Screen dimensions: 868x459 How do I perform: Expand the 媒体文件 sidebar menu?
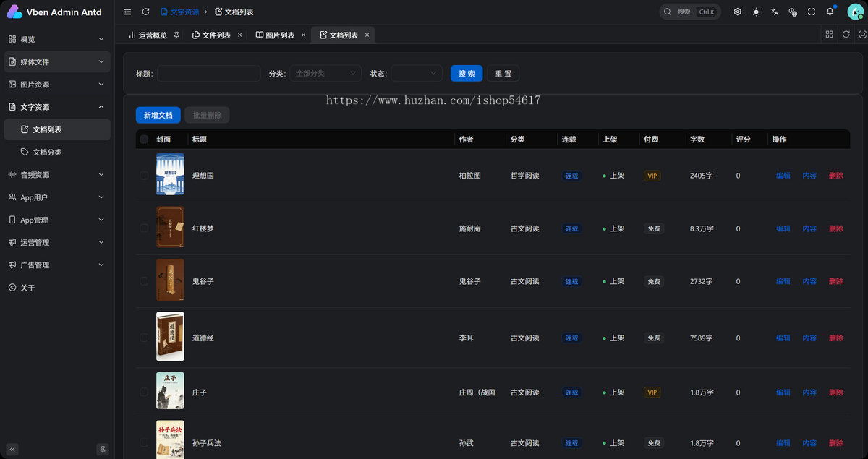57,61
